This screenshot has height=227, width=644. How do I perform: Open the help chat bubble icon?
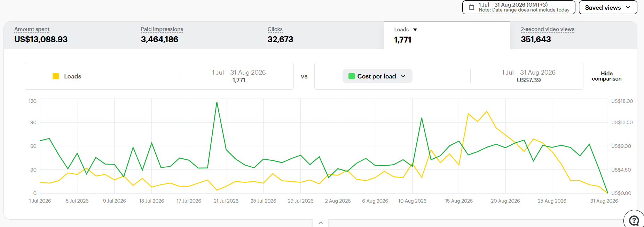pyautogui.click(x=634, y=220)
